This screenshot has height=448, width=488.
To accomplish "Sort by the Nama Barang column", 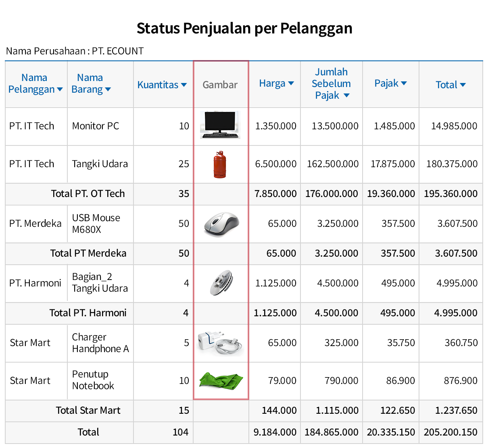I will click(x=107, y=90).
